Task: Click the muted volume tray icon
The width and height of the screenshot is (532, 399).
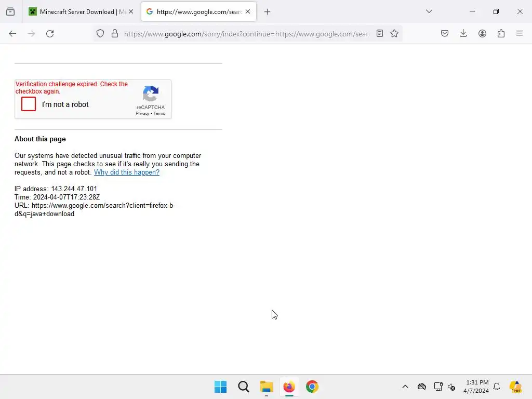Action: click(451, 387)
